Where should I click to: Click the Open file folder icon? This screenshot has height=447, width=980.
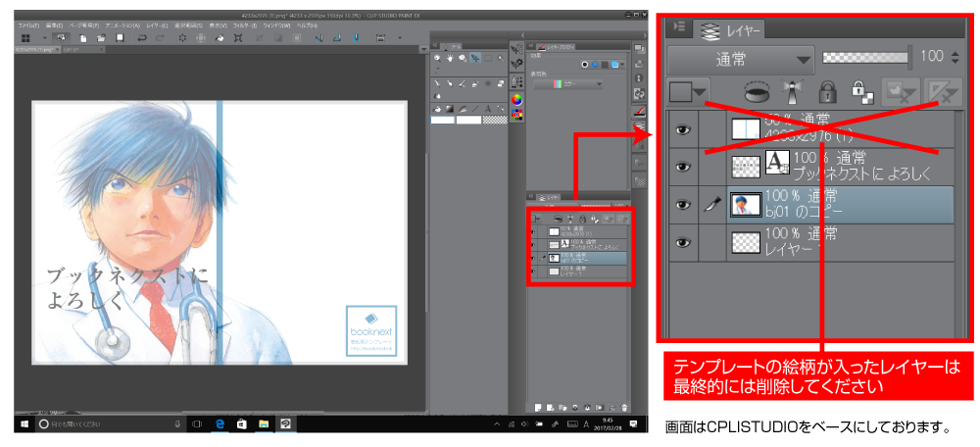[x=101, y=38]
